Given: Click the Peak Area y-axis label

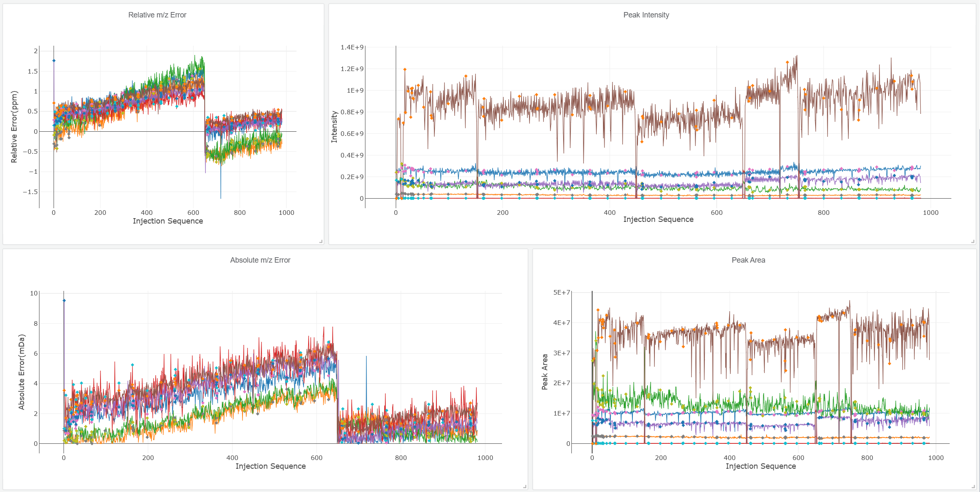Looking at the screenshot, I should click(544, 372).
